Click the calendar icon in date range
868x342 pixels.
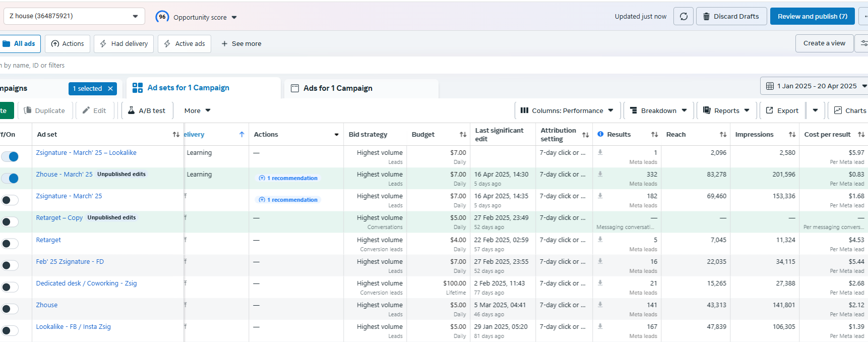click(x=770, y=86)
